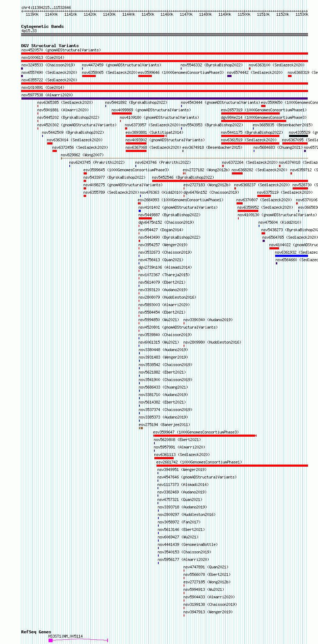Click the blue bar under nsv6361932

292,256
